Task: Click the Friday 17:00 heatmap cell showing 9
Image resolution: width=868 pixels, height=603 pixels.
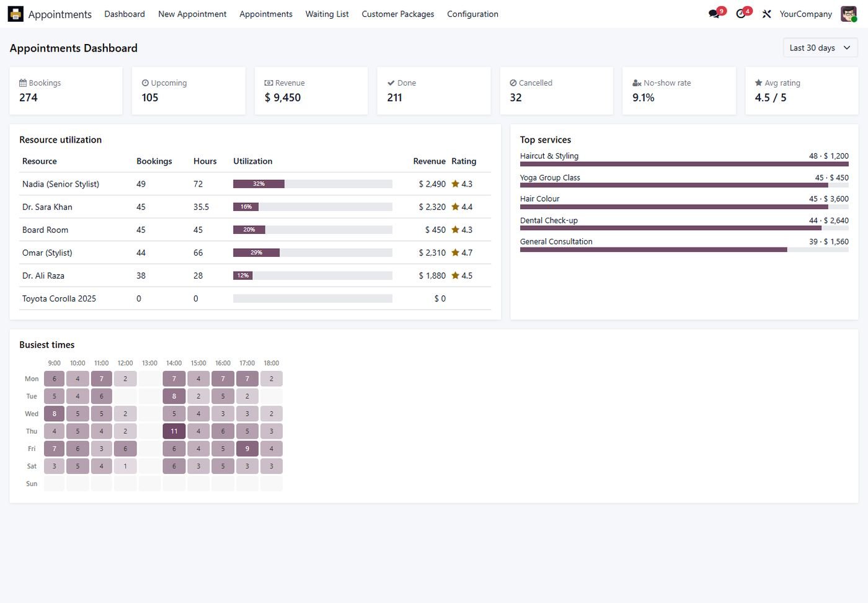Action: tap(247, 449)
